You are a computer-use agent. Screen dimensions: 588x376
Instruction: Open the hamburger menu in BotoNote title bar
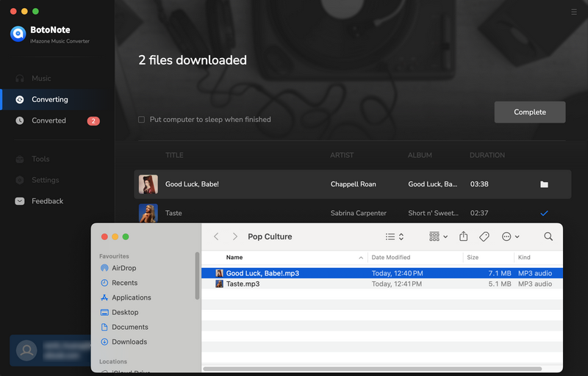[574, 12]
